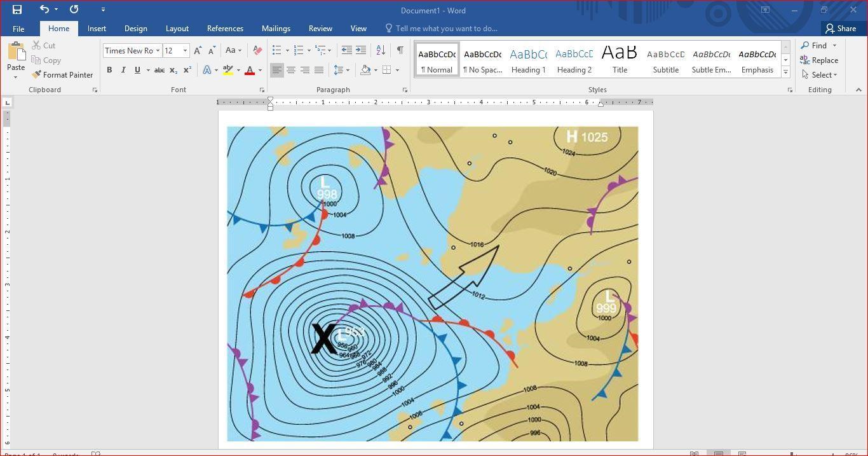Open the Customize Quick Access Toolbar menu

103,10
